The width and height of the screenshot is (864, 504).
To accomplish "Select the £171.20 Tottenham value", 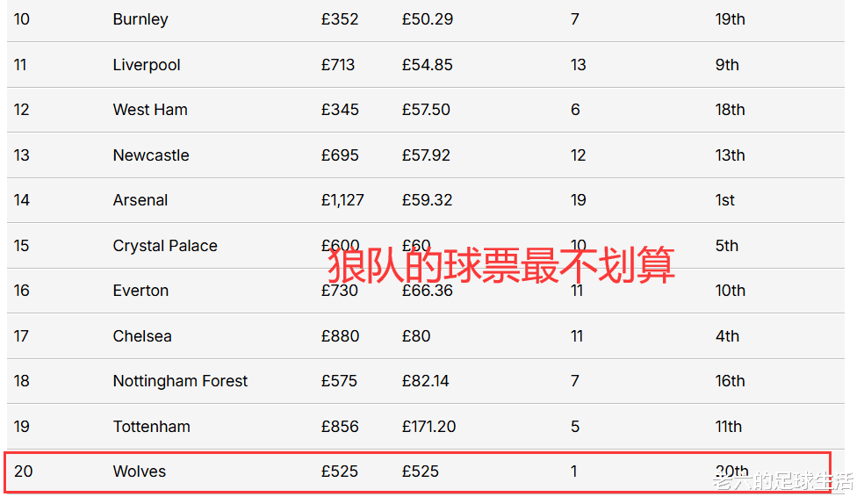I will coord(429,427).
